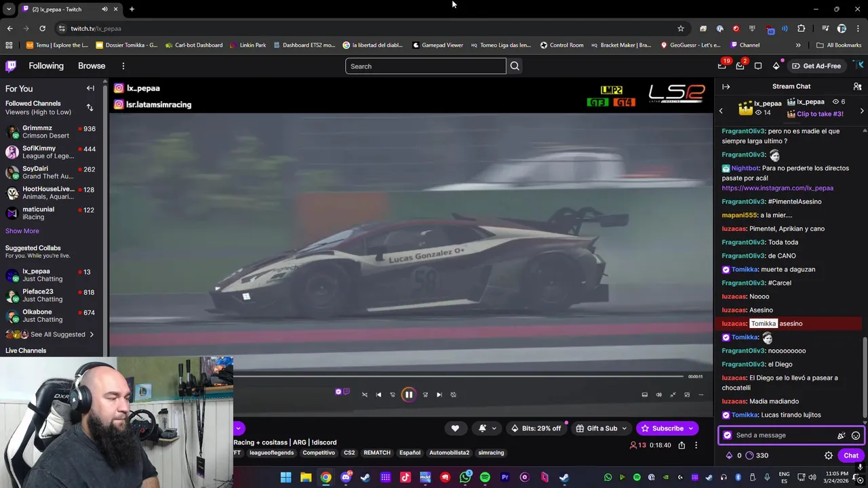The image size is (868, 488).
Task: Open maticunial iRacing channel
Action: click(51, 213)
